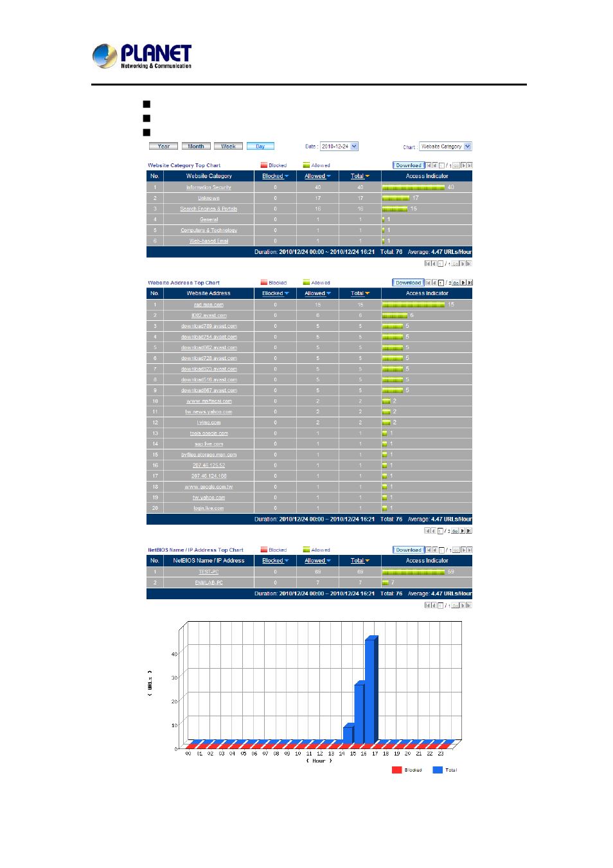Image resolution: width=613 pixels, height=868 pixels.
Task: Click the short blue bar at hour 14
Action: 348,734
